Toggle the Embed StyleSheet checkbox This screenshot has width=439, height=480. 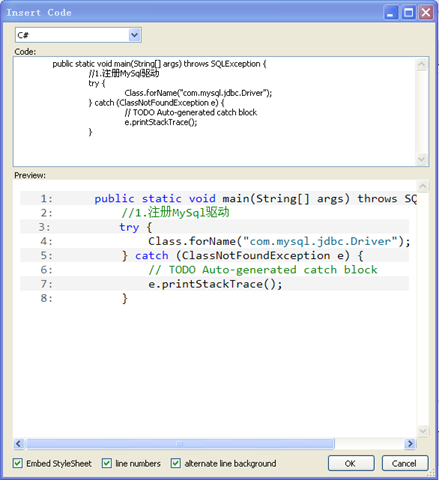tap(18, 463)
